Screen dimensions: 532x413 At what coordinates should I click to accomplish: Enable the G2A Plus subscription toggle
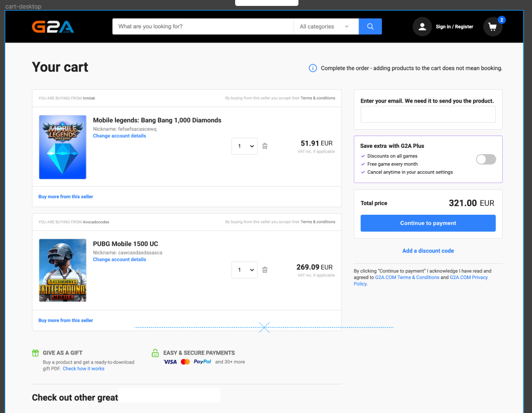(486, 159)
